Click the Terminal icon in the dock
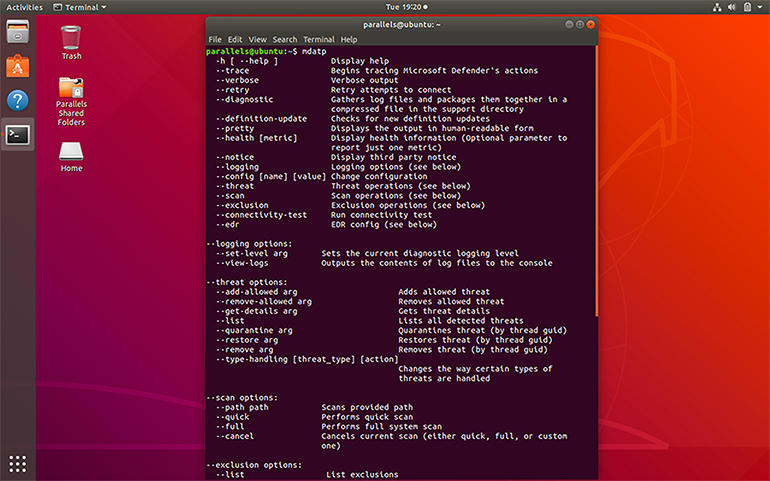This screenshot has height=481, width=770. pos(17,134)
